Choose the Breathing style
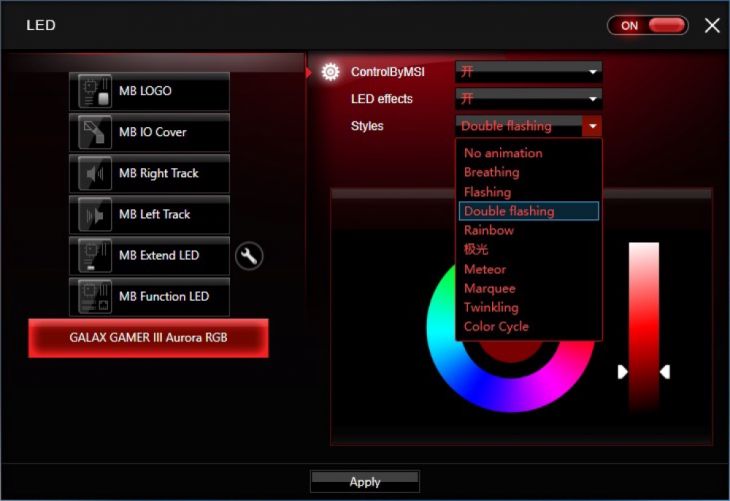This screenshot has width=730, height=501. coord(528,172)
